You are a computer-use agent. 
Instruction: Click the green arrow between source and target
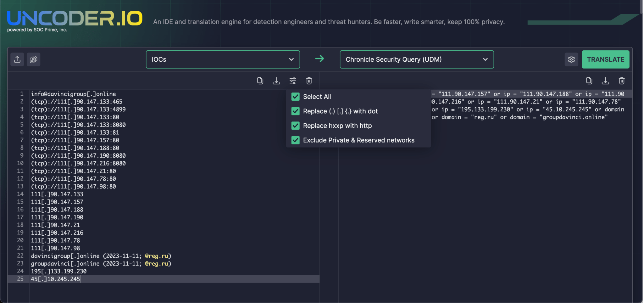pyautogui.click(x=320, y=59)
